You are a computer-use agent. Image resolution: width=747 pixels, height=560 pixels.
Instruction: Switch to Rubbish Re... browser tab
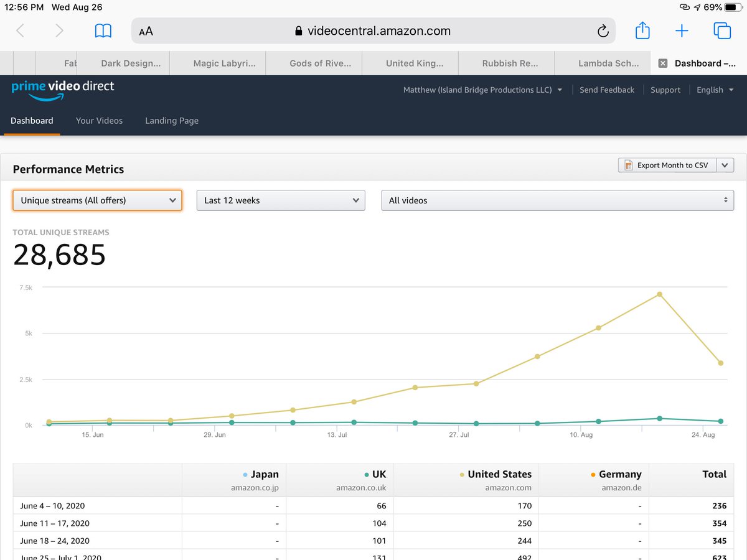tap(510, 63)
